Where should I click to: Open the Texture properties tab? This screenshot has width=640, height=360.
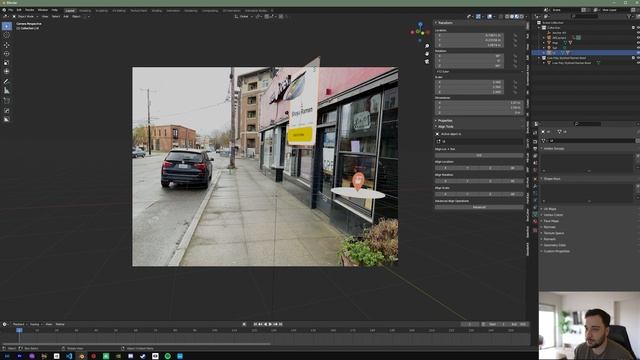[535, 230]
